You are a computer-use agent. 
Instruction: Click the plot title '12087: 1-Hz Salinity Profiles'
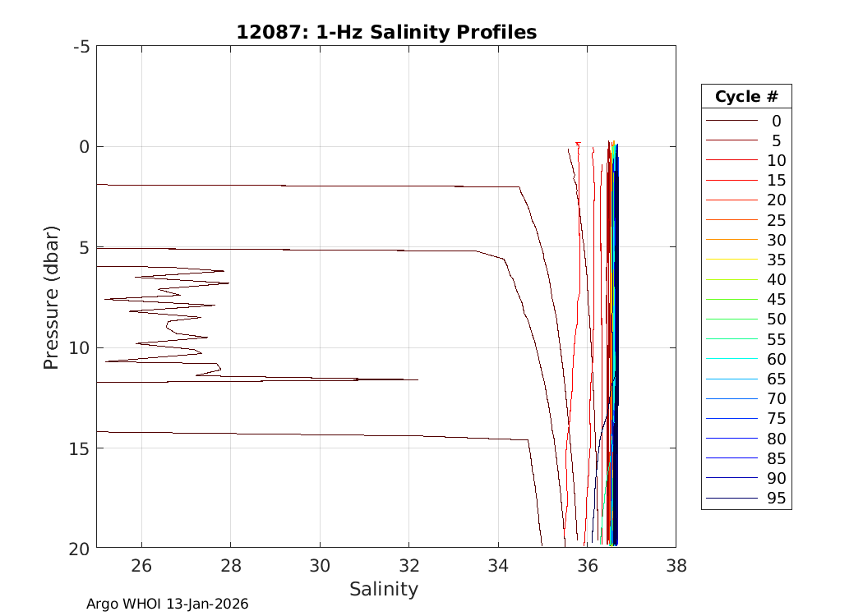click(386, 32)
